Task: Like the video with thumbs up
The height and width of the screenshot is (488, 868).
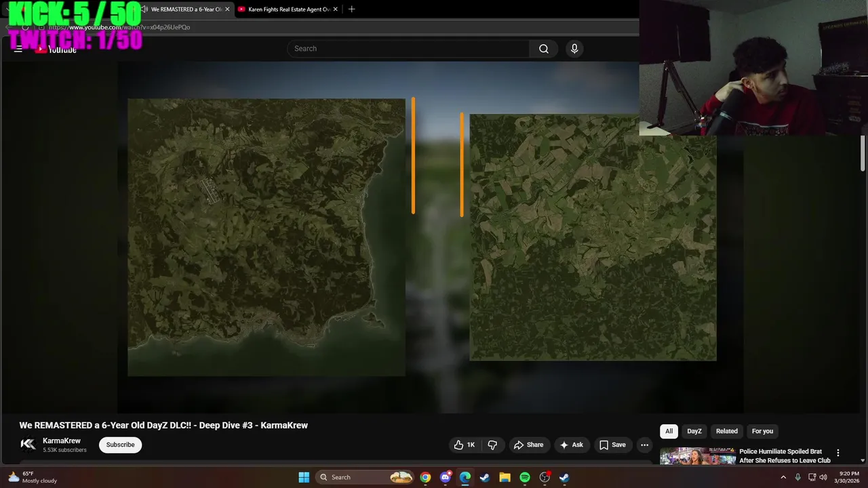Action: click(x=465, y=445)
